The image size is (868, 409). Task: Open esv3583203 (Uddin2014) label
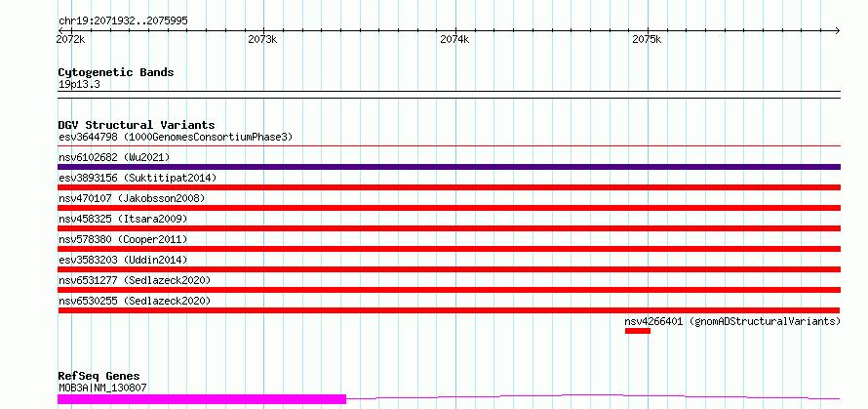tap(123, 260)
